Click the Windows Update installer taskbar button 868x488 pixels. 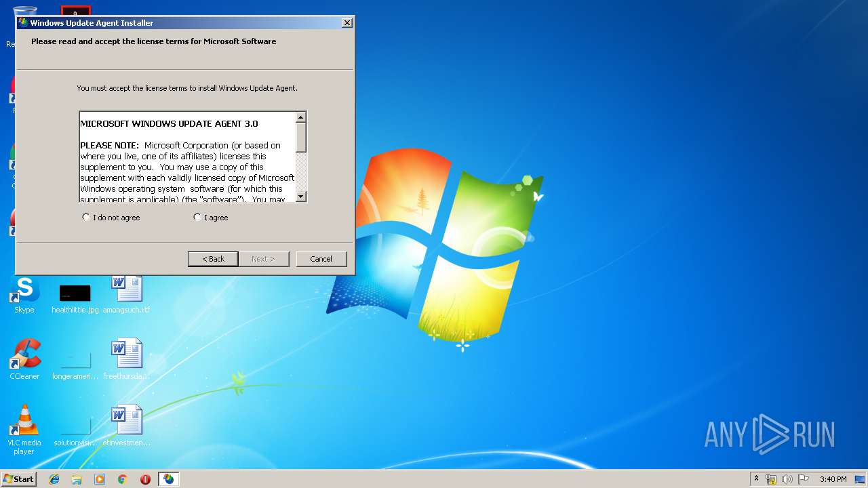coord(168,479)
